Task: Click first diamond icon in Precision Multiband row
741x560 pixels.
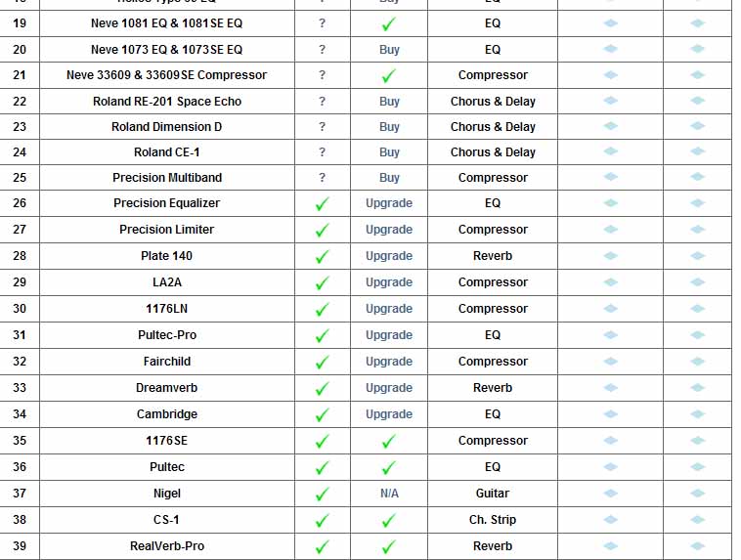Action: point(611,178)
